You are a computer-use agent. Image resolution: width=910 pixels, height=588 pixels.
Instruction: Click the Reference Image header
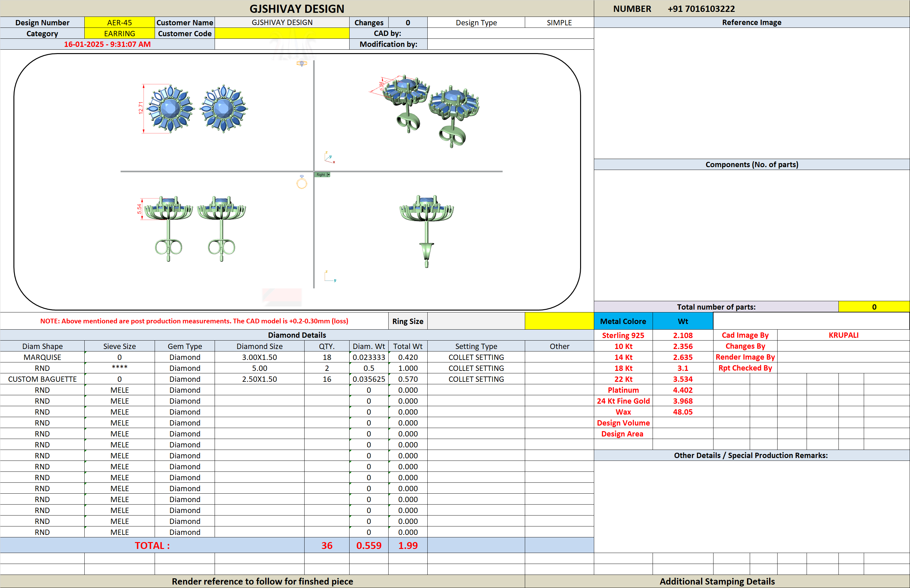(752, 22)
